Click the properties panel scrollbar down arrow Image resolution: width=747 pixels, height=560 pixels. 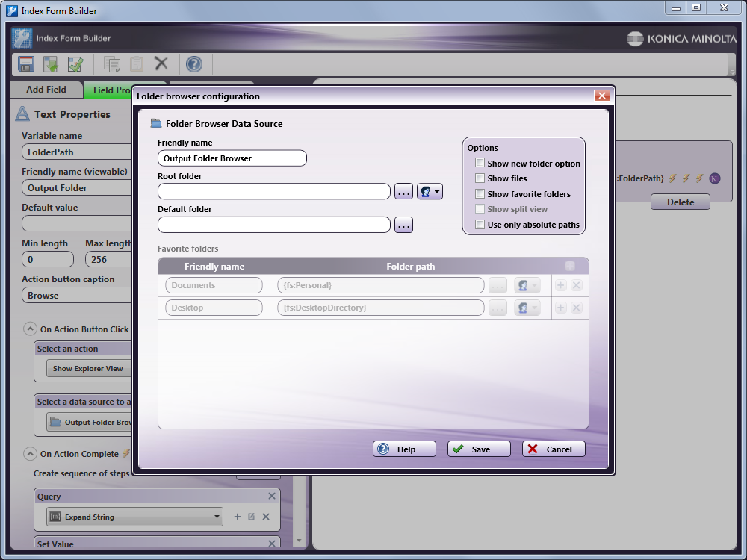[300, 540]
